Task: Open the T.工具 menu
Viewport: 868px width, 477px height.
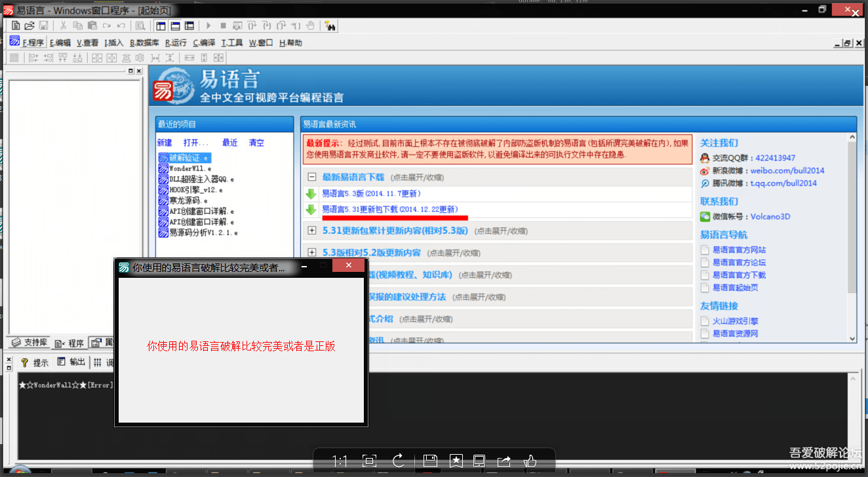Action: 231,41
